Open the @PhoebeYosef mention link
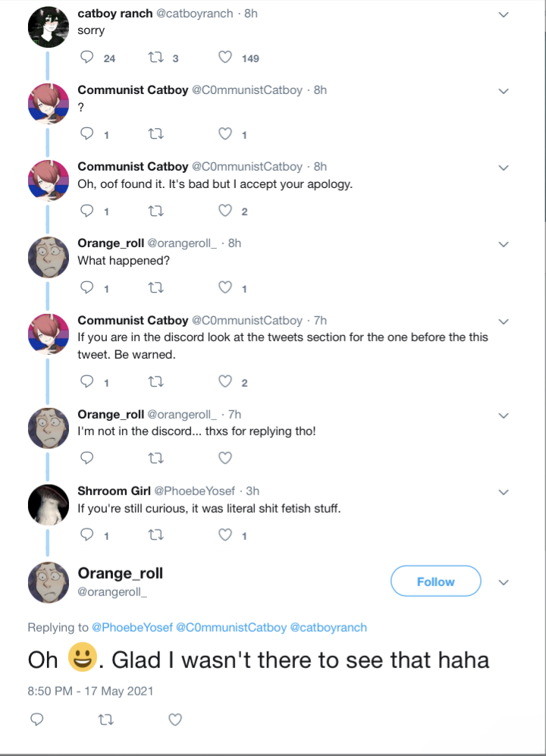The height and width of the screenshot is (756, 546). pyautogui.click(x=132, y=628)
